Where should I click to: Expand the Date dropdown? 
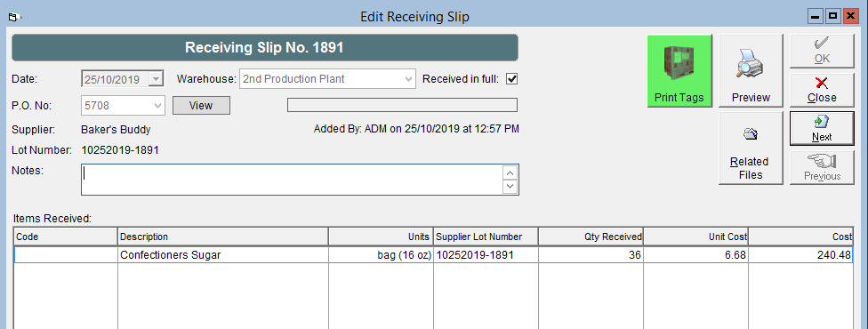point(156,79)
